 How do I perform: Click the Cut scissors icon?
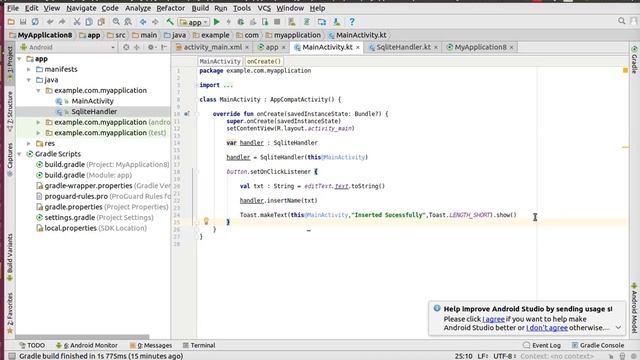pyautogui.click(x=77, y=22)
